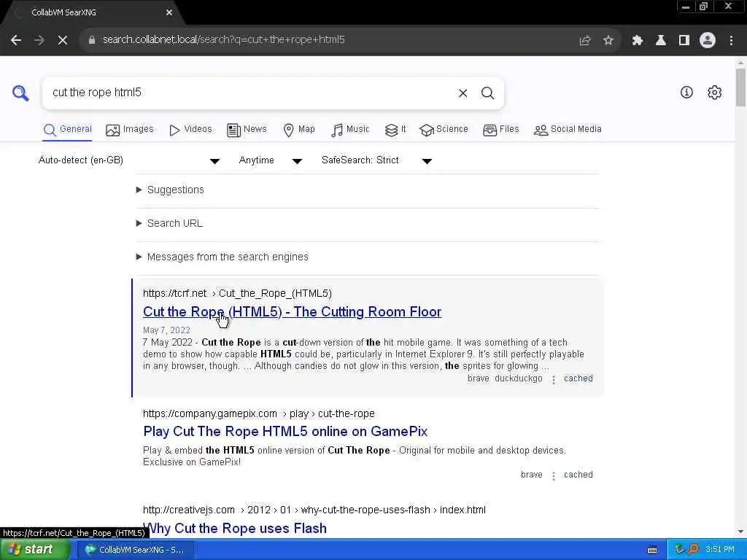
Task: Open Cut the Rope (HTML5) Cutting Room Floor link
Action: coord(292,312)
